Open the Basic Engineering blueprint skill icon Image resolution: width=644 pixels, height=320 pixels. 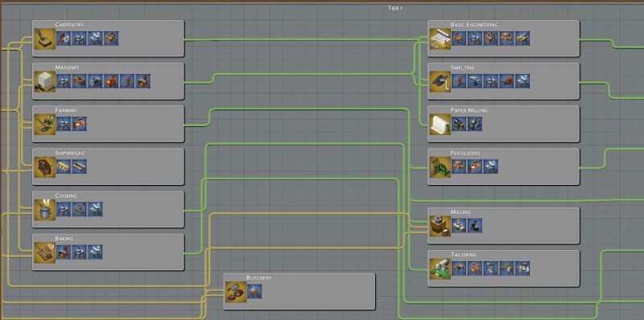[440, 39]
